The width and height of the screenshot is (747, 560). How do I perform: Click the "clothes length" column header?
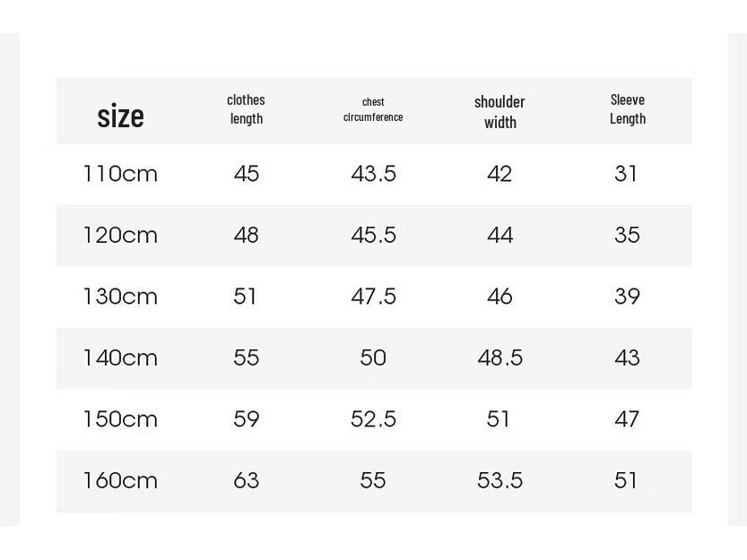coord(246,109)
